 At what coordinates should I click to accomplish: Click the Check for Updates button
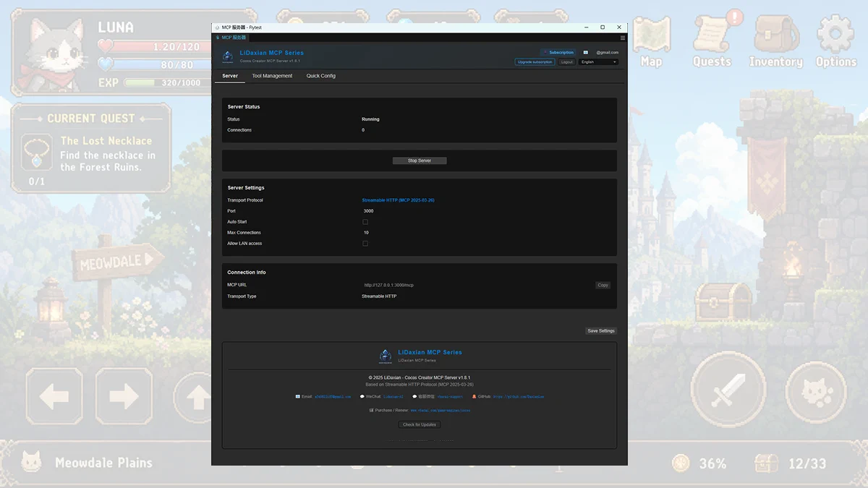[420, 424]
